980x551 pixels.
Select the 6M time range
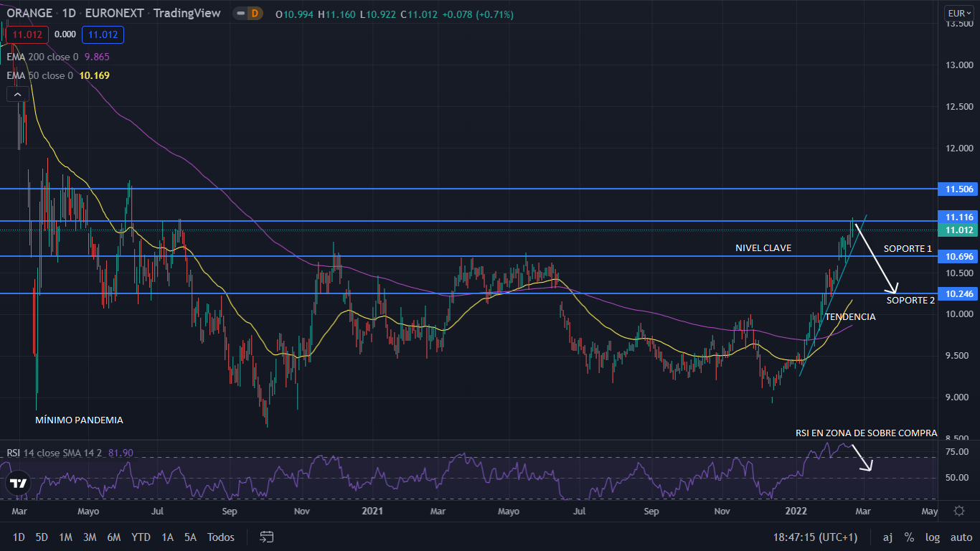pyautogui.click(x=113, y=537)
